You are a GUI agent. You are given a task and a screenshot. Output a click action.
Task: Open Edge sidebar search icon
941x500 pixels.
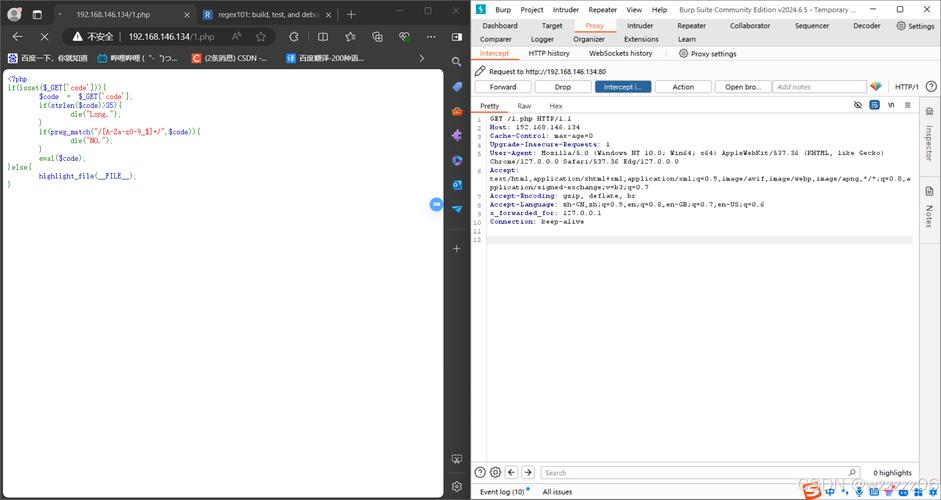point(457,62)
